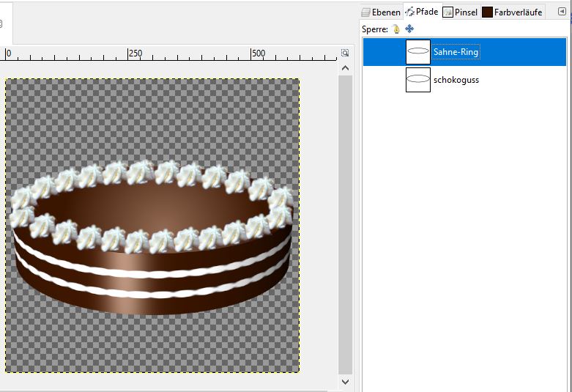Click the schokoguss path thumbnail
The height and width of the screenshot is (392, 572).
[418, 80]
